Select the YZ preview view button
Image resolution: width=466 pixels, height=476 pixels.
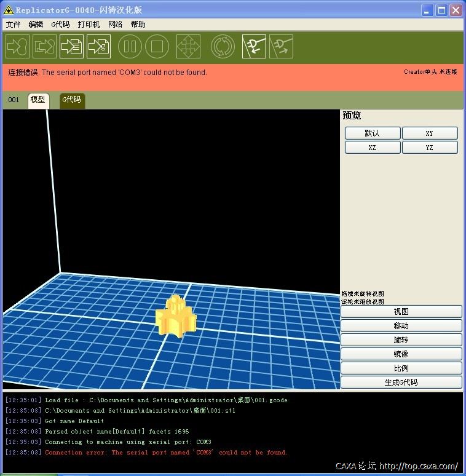430,148
